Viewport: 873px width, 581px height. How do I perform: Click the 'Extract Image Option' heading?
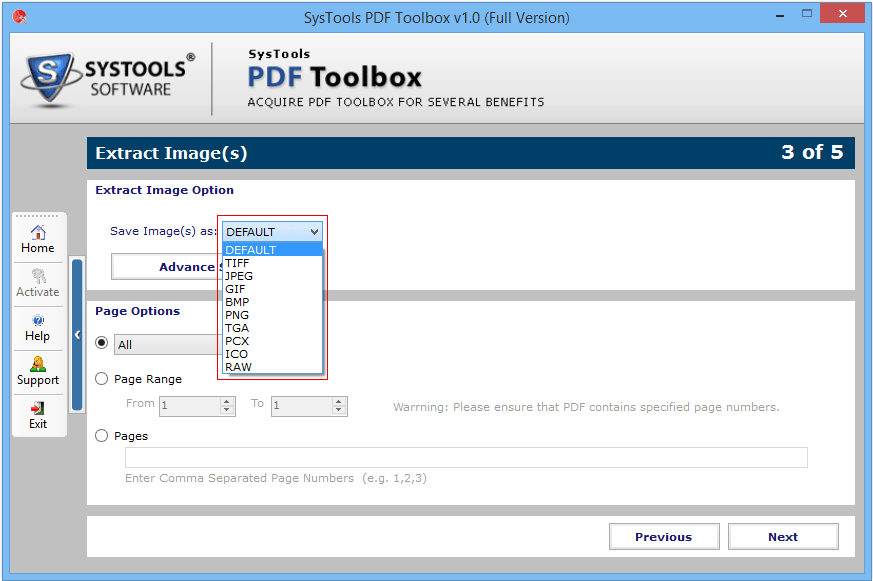[x=164, y=190]
